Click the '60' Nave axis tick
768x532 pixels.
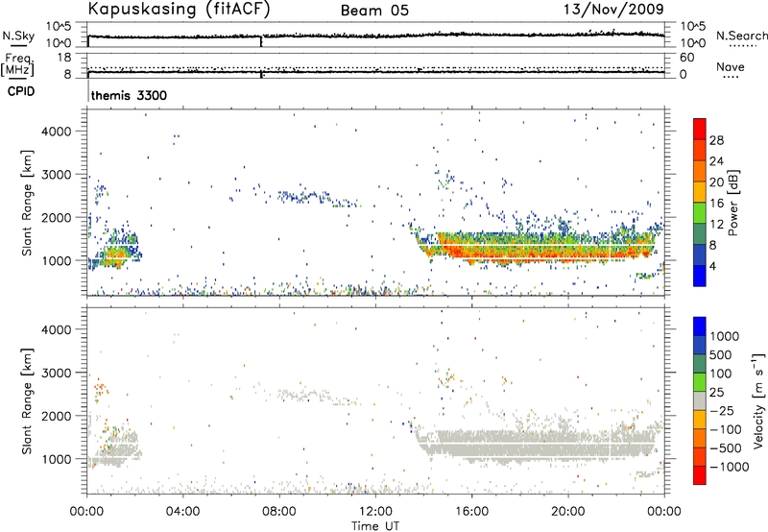686,58
